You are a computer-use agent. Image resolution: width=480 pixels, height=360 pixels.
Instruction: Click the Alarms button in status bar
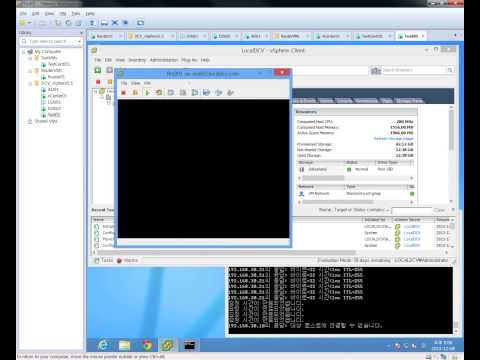127,260
